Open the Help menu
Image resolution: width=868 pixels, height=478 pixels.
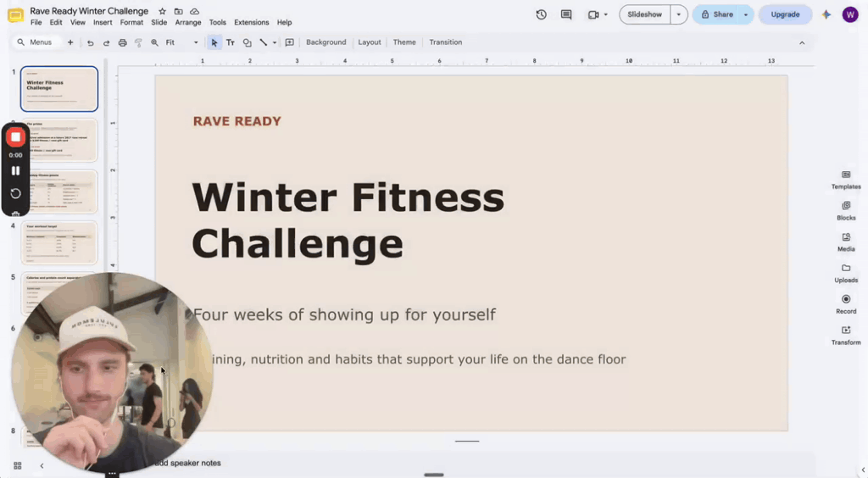point(284,23)
